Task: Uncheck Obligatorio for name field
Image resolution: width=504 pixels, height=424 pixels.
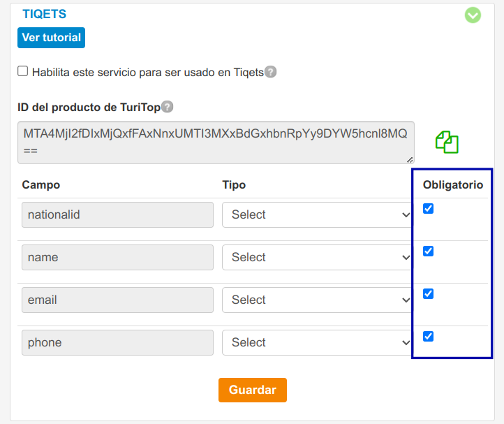Action: click(x=429, y=251)
